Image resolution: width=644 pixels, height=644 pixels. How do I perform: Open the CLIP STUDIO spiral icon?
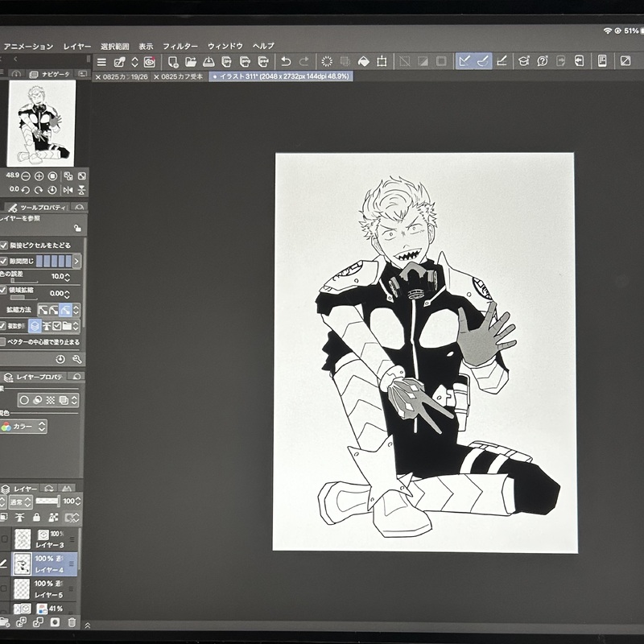(x=150, y=62)
